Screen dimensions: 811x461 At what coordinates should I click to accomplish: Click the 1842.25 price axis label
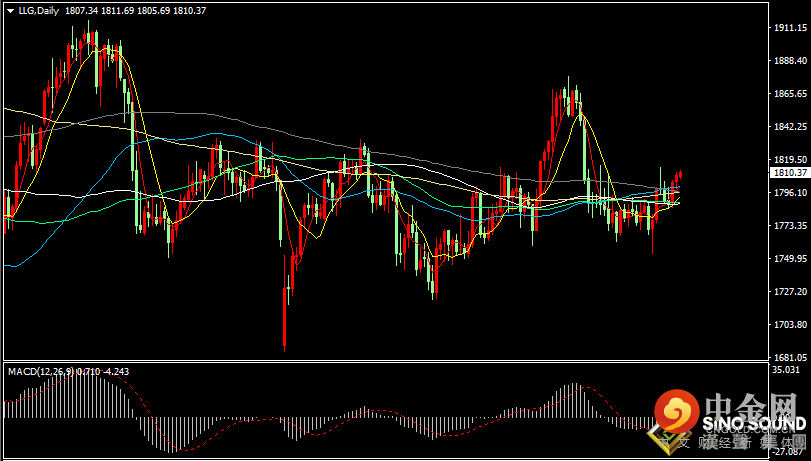click(x=789, y=127)
